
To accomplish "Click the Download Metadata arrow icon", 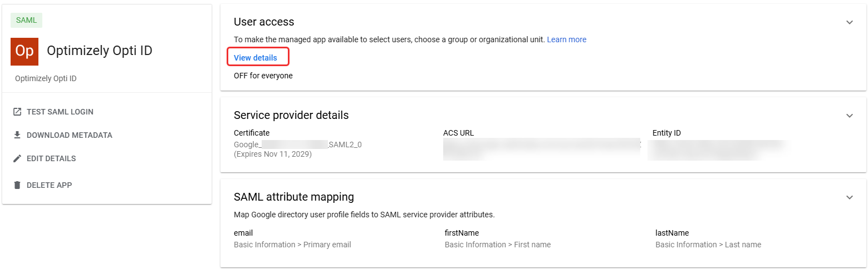I will coord(17,135).
